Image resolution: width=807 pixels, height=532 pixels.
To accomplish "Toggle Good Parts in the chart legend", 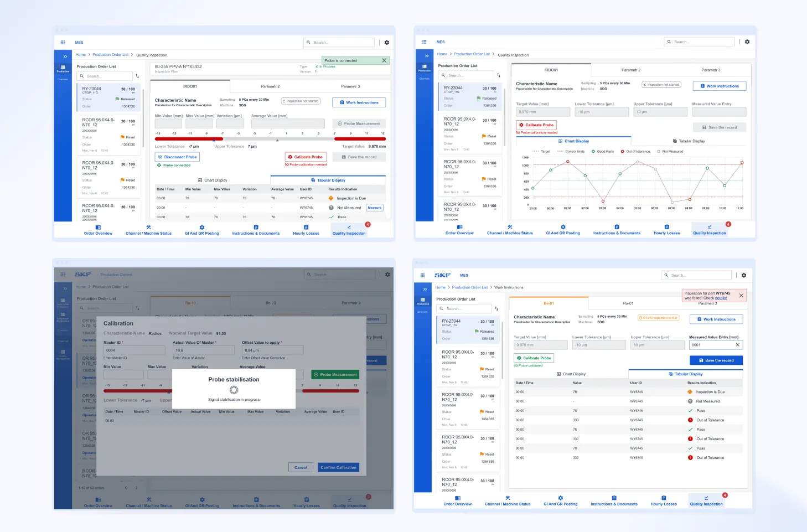I will pos(603,151).
